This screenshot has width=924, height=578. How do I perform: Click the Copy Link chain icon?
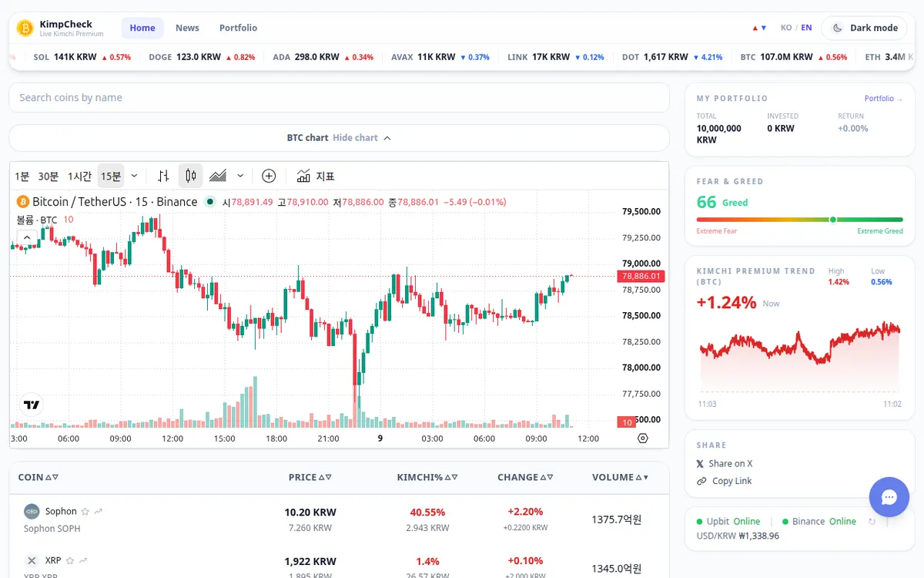701,481
